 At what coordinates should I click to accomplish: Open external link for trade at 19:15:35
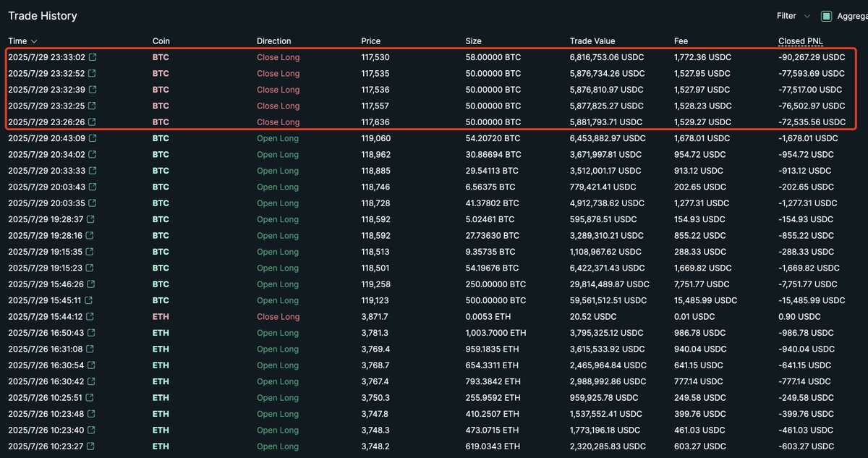[89, 252]
